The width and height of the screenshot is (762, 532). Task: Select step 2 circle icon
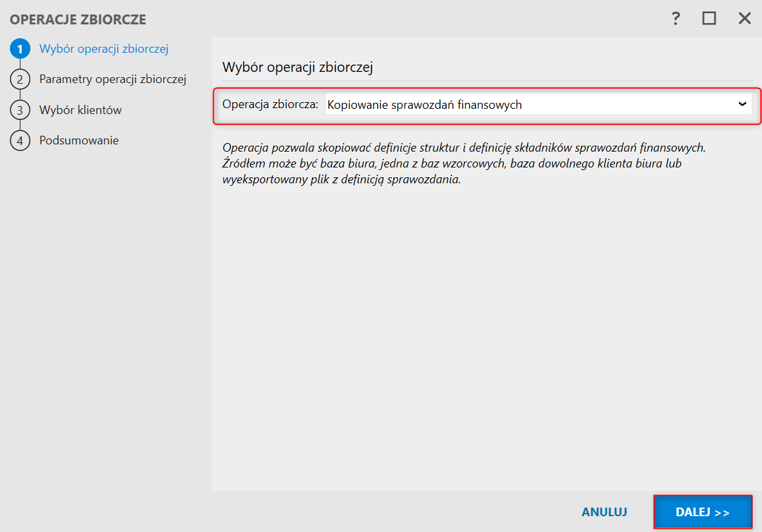pyautogui.click(x=20, y=80)
